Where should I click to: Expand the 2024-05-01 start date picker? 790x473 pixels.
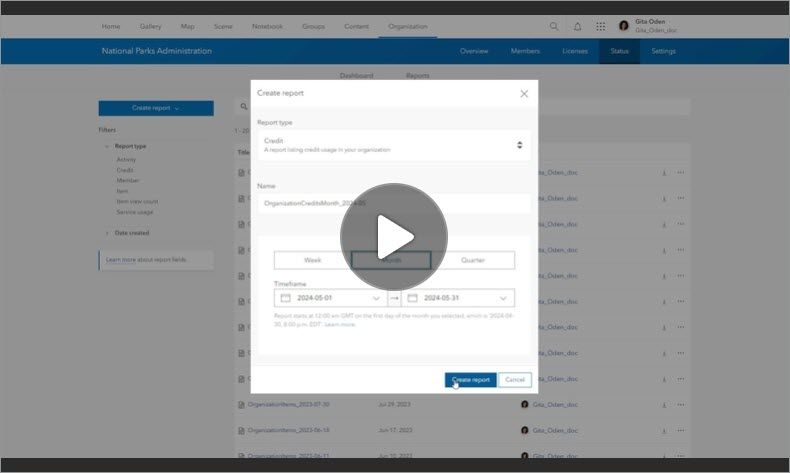(x=376, y=298)
